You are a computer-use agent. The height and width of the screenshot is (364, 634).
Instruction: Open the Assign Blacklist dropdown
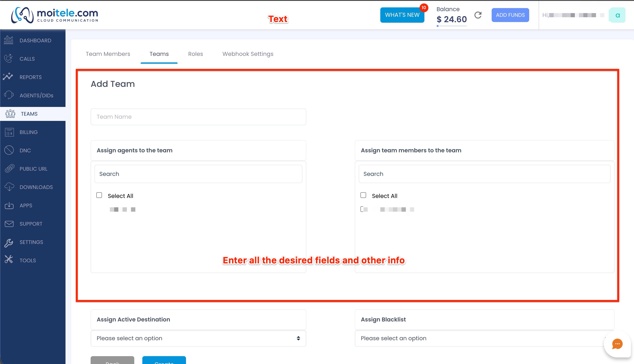[x=484, y=338]
